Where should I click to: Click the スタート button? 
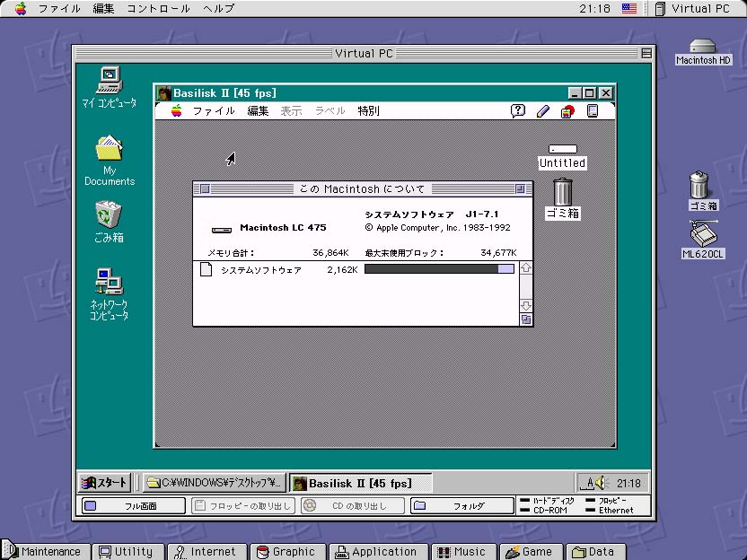104,483
